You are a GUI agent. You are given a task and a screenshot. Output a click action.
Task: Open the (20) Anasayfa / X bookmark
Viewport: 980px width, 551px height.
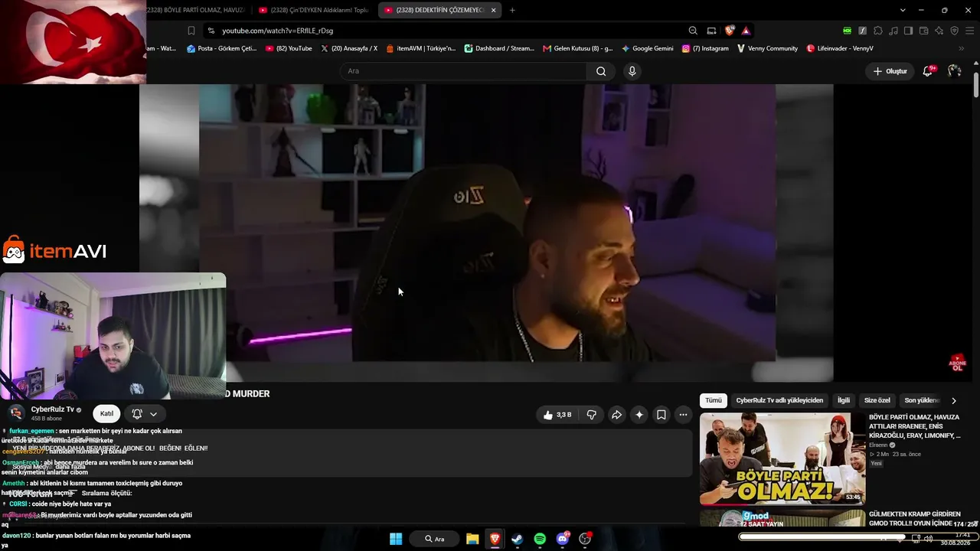(349, 48)
